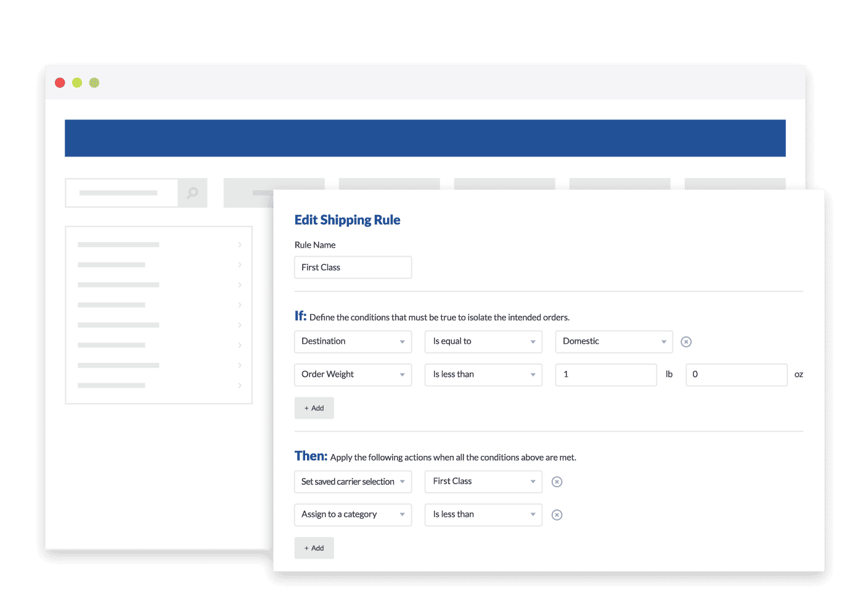Viewport: 863px width, 616px height.
Task: Click the pounds weight input field
Action: click(606, 375)
